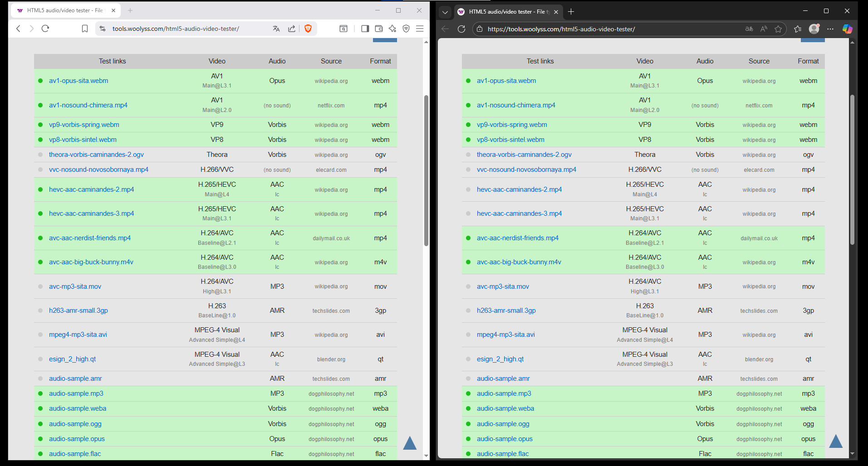Open a new tab in the Edge window
This screenshot has height=466, width=868.
pos(571,12)
